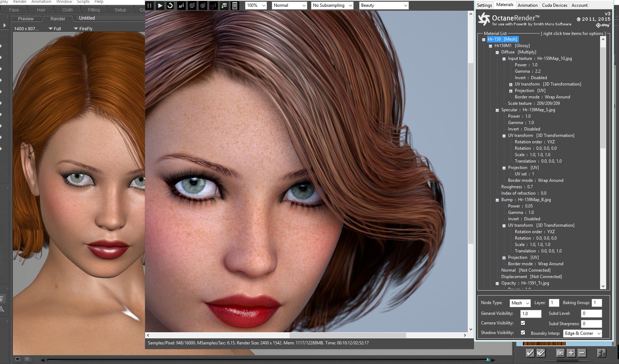Image resolution: width=619 pixels, height=364 pixels.
Task: Click the first stacked-windows icon under the preview
Action: click(x=19, y=360)
